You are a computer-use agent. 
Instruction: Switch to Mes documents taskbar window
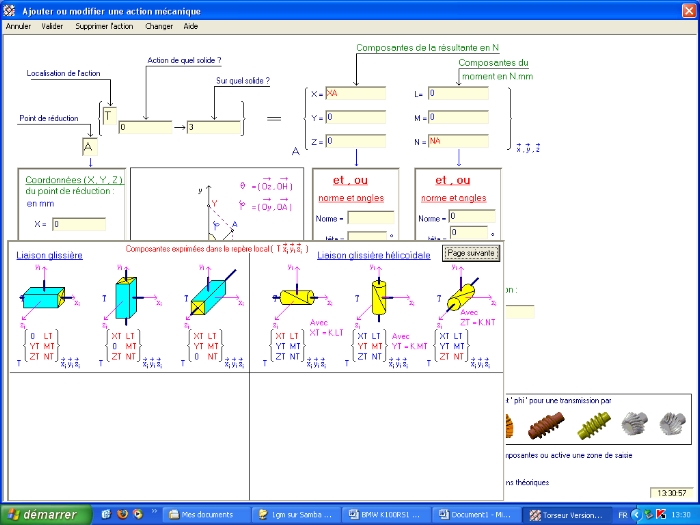(206, 515)
